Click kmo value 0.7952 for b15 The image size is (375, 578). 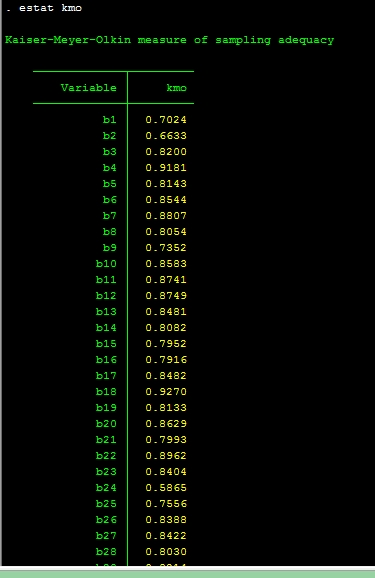tap(166, 344)
